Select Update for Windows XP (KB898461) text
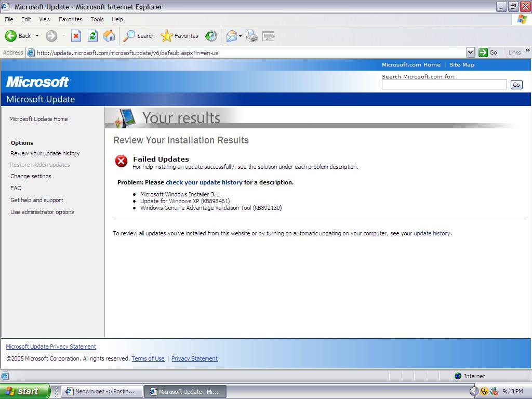 [x=185, y=201]
